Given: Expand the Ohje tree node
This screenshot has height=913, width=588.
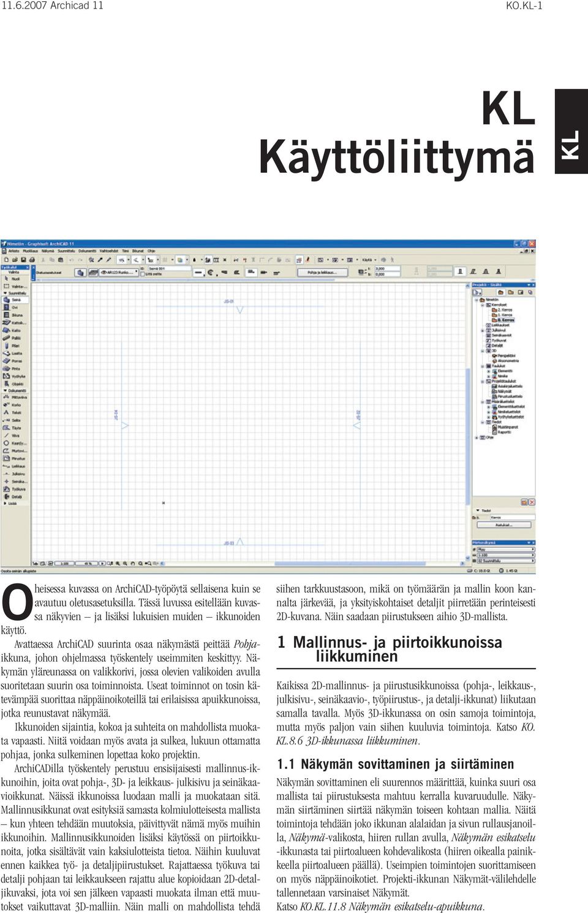Looking at the screenshot, I should click(x=477, y=438).
